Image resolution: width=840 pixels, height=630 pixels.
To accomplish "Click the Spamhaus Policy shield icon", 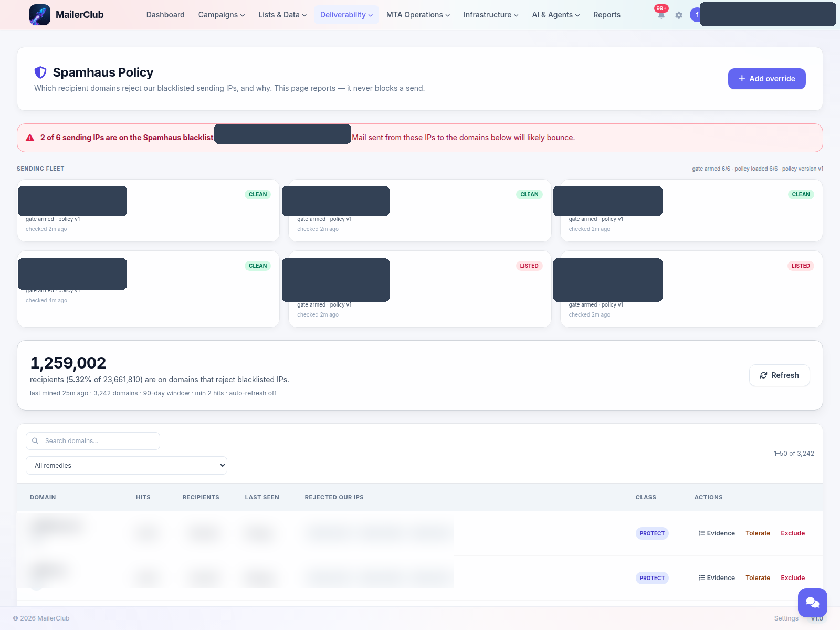I will (40, 72).
